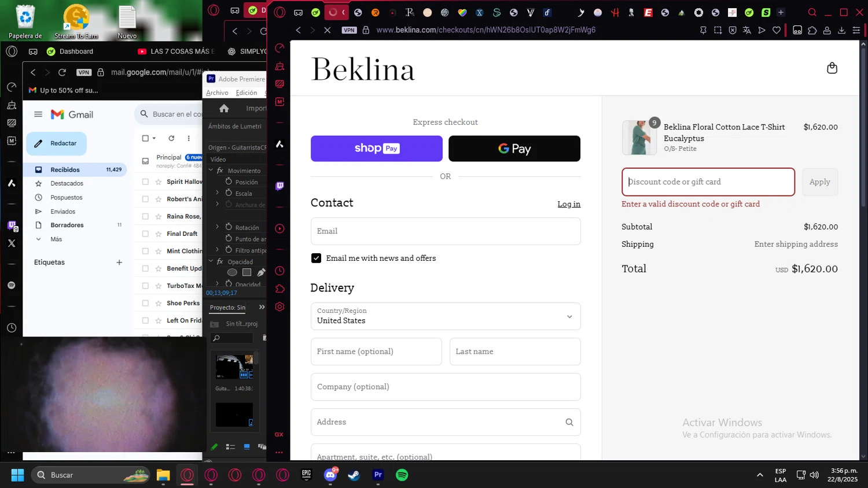868x488 pixels.
Task: Click the Apply discount button
Action: 820,182
